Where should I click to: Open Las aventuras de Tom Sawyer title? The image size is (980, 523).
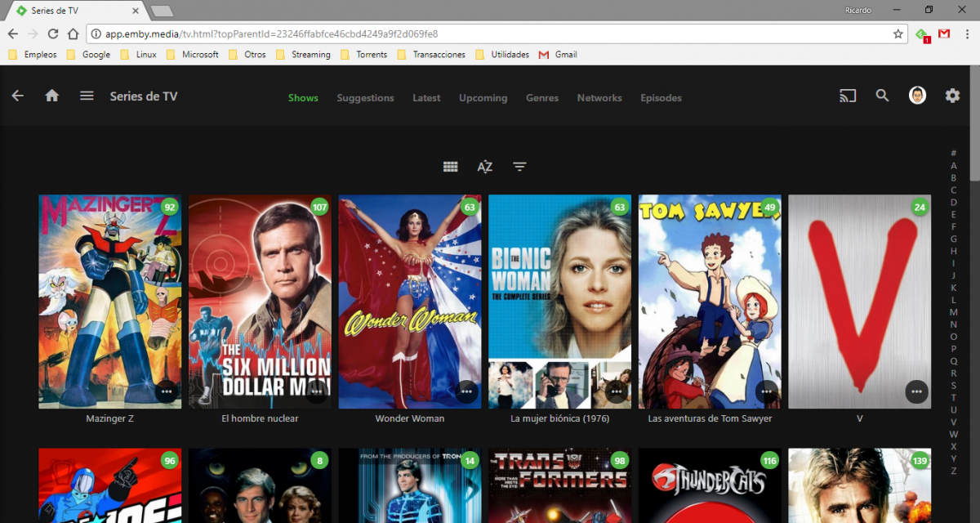[710, 418]
